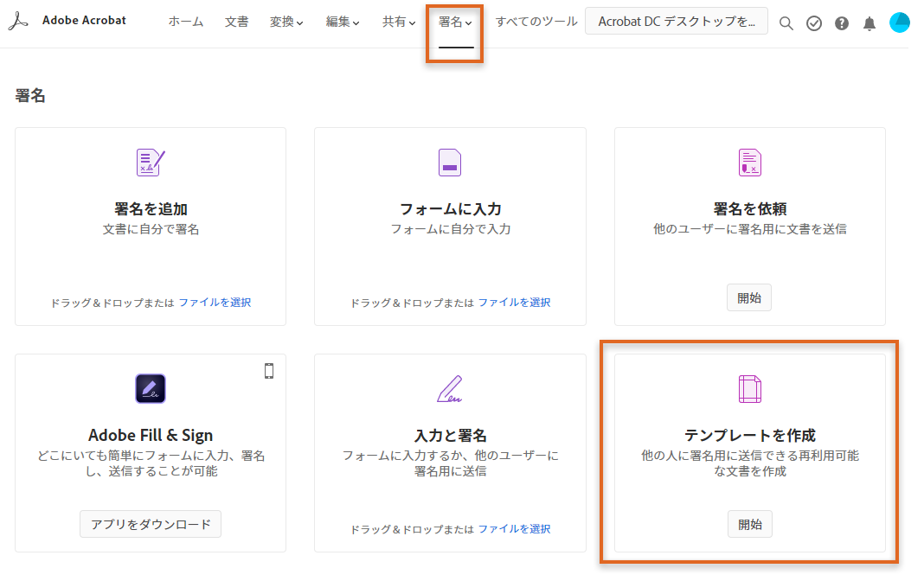The height and width of the screenshot is (581, 924).
Task: Expand the 共有 dropdown menu
Action: click(398, 22)
